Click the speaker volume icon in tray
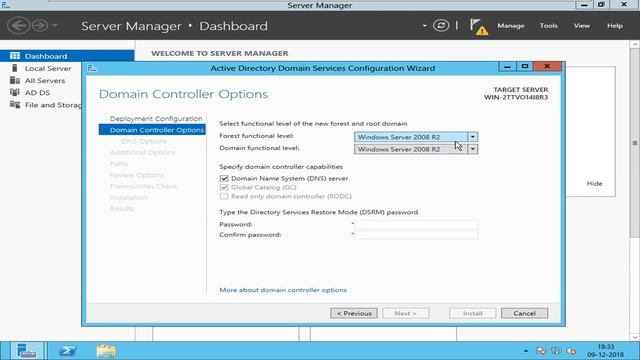 pyautogui.click(x=571, y=351)
